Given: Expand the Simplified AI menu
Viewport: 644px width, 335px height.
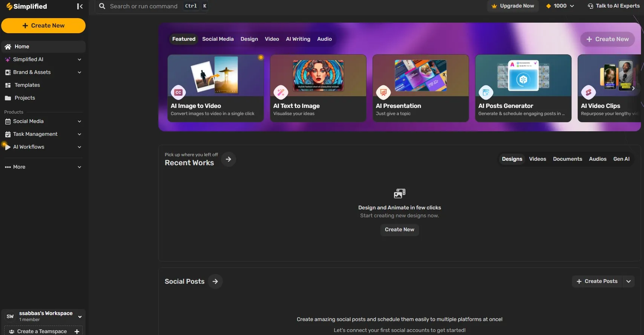Looking at the screenshot, I should click(x=80, y=60).
